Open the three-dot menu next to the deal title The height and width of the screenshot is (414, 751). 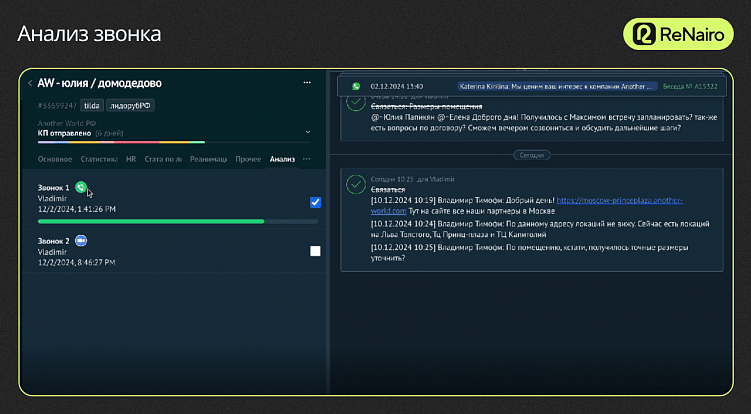pos(307,83)
